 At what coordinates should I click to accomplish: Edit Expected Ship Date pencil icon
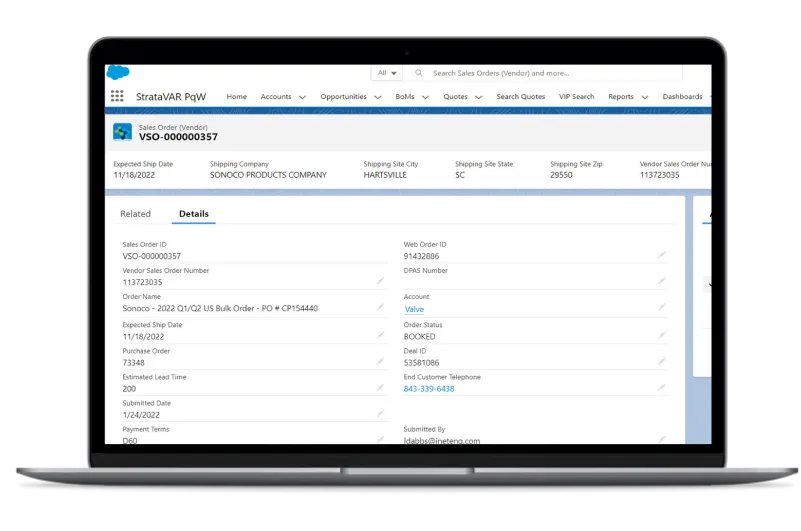click(x=381, y=335)
